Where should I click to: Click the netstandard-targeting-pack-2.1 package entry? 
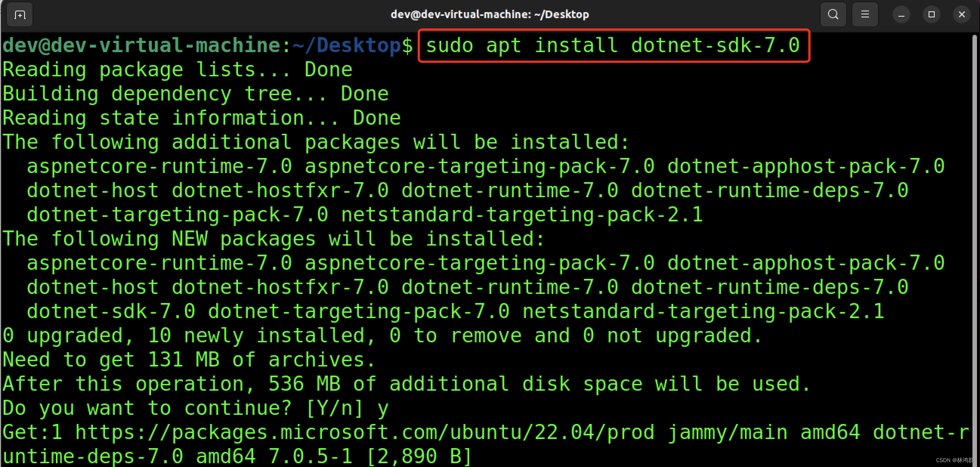click(x=521, y=214)
